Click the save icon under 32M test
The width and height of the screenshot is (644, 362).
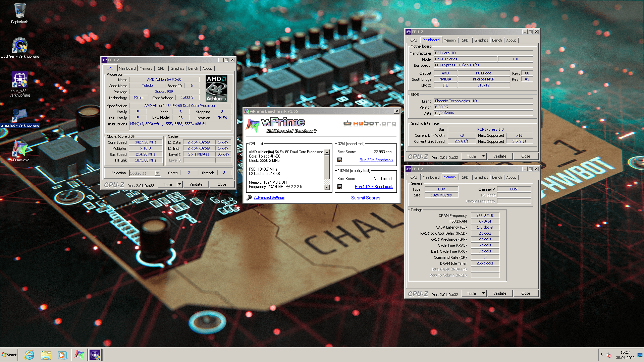340,160
